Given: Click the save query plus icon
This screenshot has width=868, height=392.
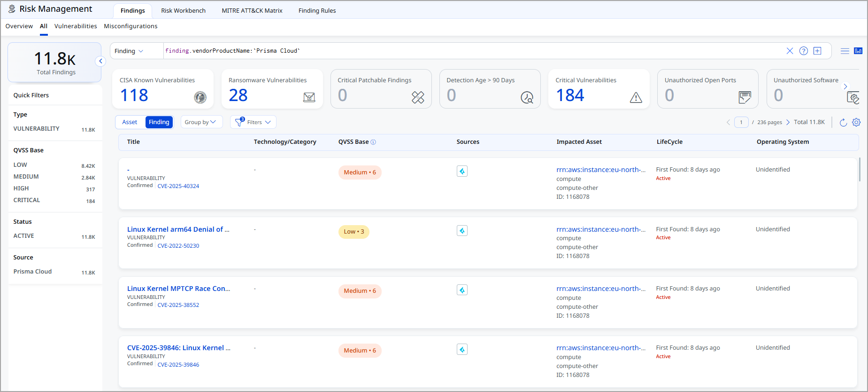Looking at the screenshot, I should click(x=817, y=51).
